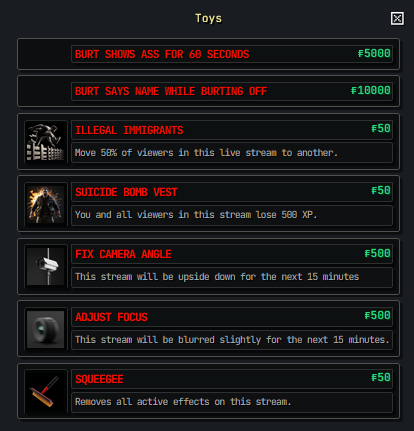Image resolution: width=414 pixels, height=431 pixels.
Task: Choose the Illegal Immigrants title
Action: point(129,130)
